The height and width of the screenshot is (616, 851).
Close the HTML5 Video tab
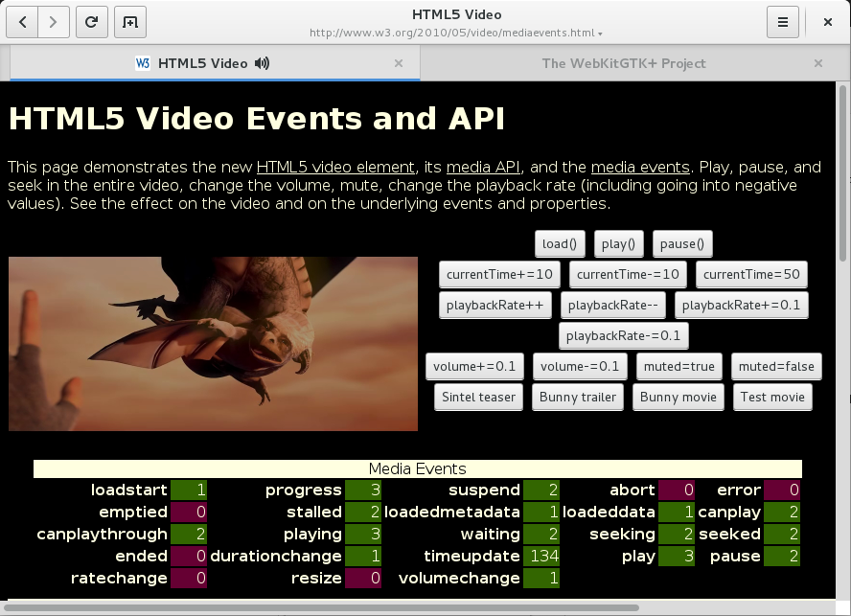[x=399, y=63]
